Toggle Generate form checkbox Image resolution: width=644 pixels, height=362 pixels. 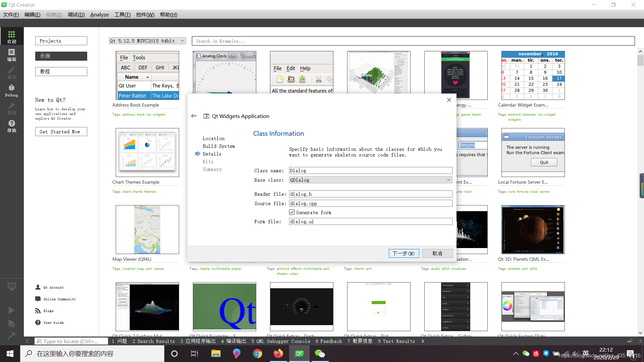pos(292,212)
